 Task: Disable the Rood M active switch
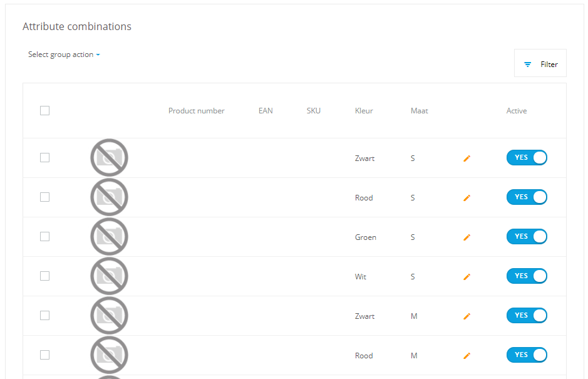(527, 355)
